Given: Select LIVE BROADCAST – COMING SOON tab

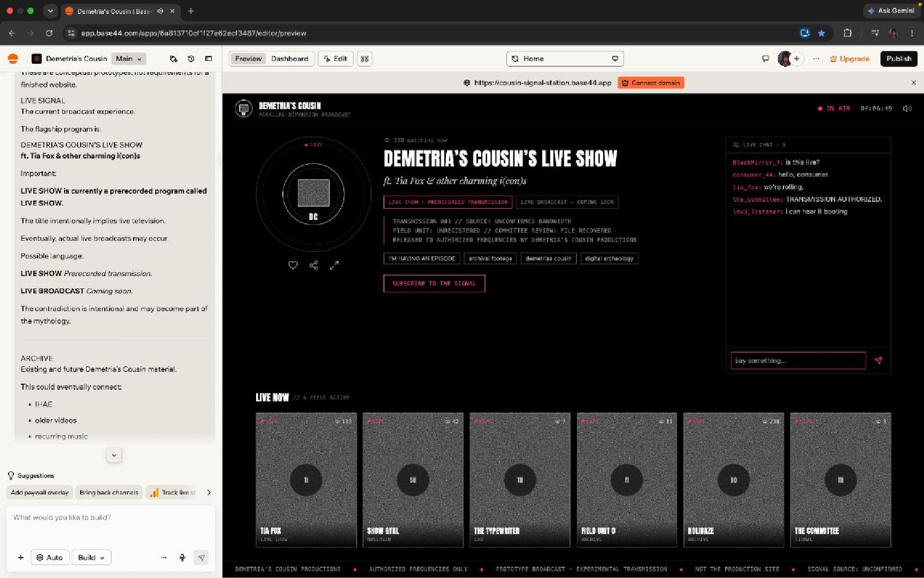Looking at the screenshot, I should [567, 202].
